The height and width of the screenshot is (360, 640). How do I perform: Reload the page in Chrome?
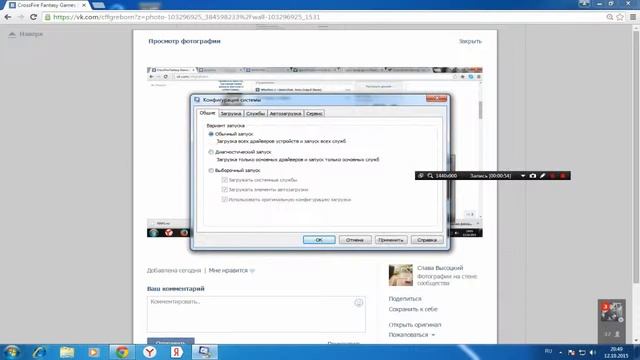point(33,17)
